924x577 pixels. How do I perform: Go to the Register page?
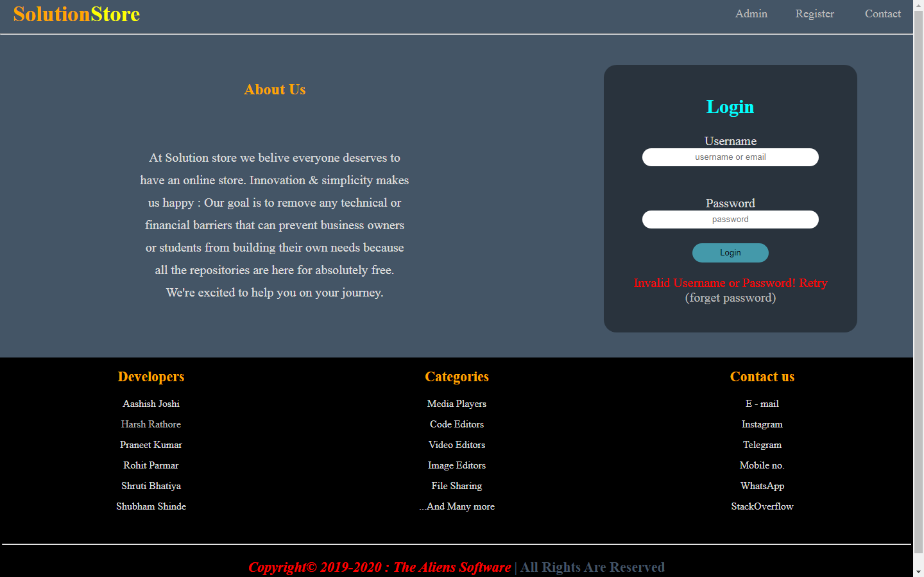[814, 13]
